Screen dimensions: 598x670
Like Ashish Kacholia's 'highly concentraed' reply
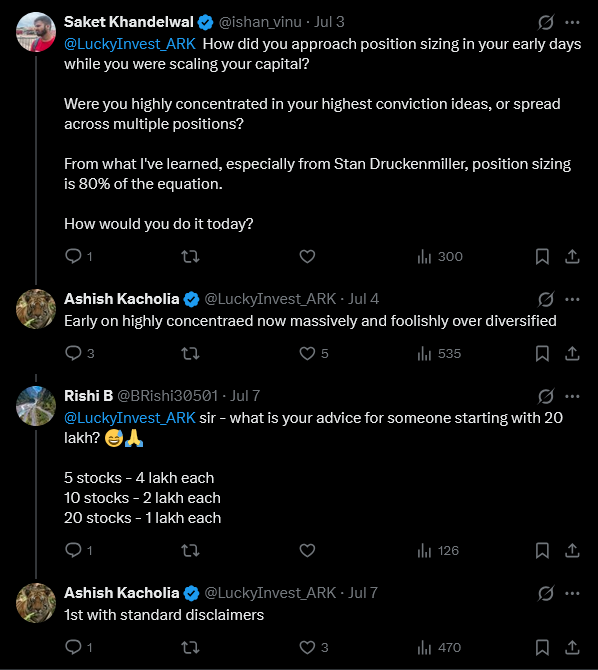point(313,353)
